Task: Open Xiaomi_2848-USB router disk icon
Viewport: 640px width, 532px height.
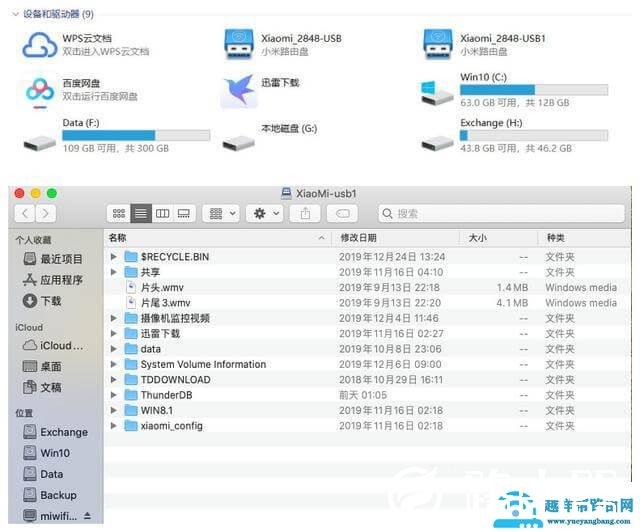Action: click(239, 44)
